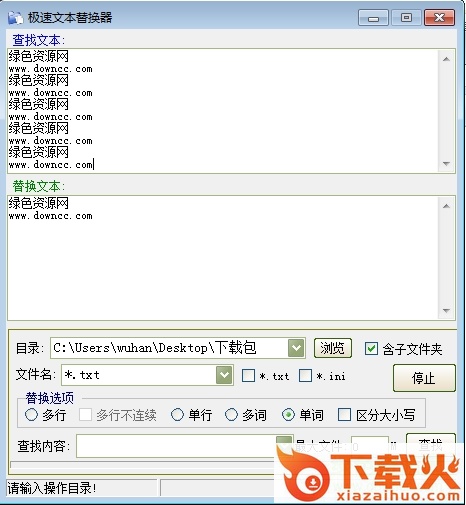
Task: Close the 极速文本替换器 window
Action: click(x=439, y=18)
